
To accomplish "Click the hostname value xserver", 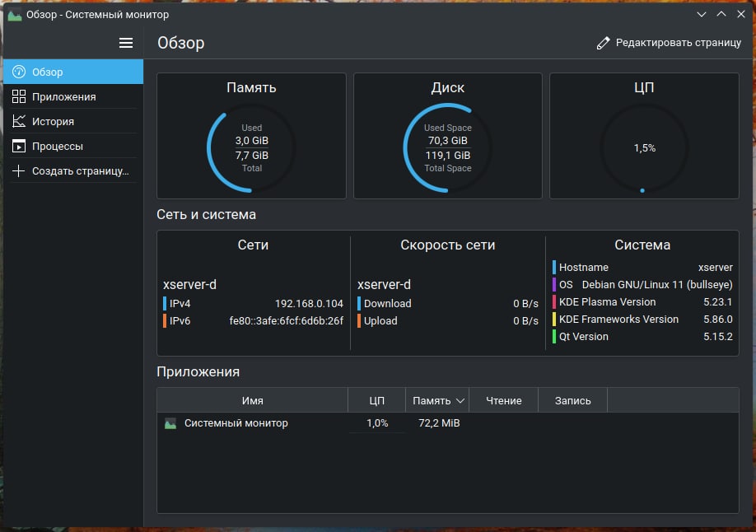I will (x=716, y=267).
